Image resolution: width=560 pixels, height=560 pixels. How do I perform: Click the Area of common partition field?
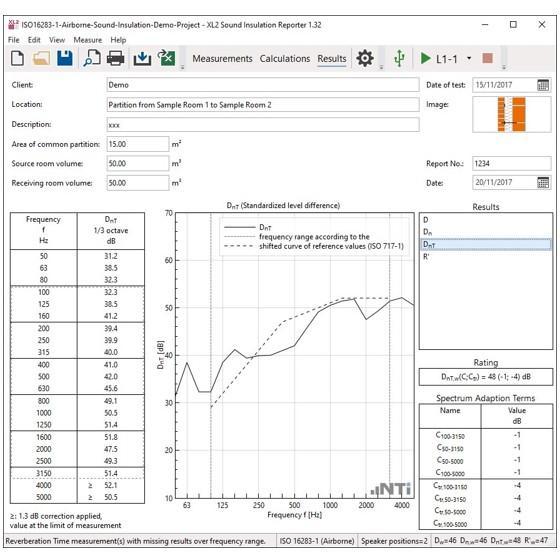(138, 144)
